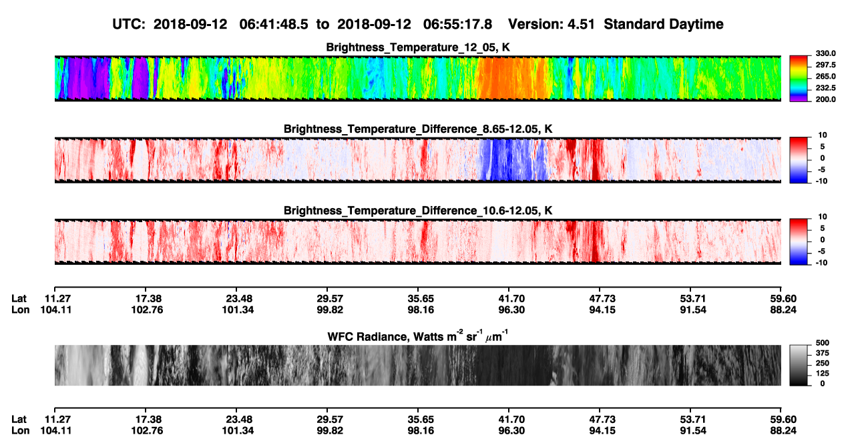Click the 'Brightness_Temperature_12_05, K' panel title

(418, 47)
